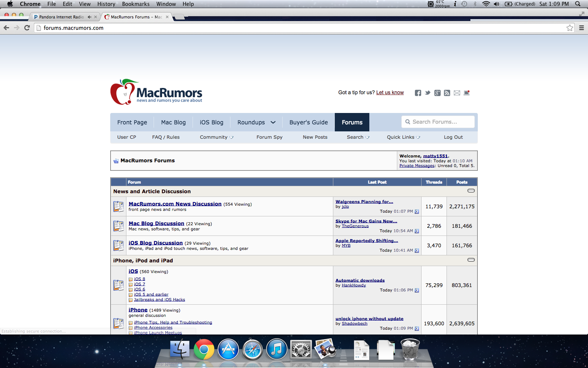Image resolution: width=588 pixels, height=368 pixels.
Task: Open FAQ / Rules link
Action: 166,137
